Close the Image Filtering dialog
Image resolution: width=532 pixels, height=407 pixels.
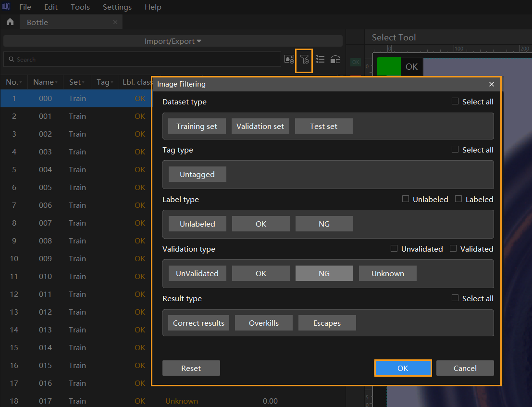click(x=491, y=84)
